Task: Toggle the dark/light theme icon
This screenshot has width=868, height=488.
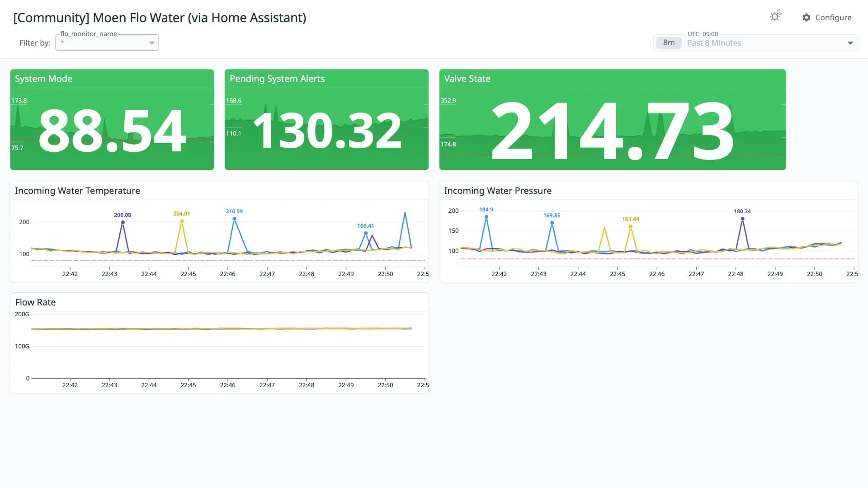Action: [775, 16]
